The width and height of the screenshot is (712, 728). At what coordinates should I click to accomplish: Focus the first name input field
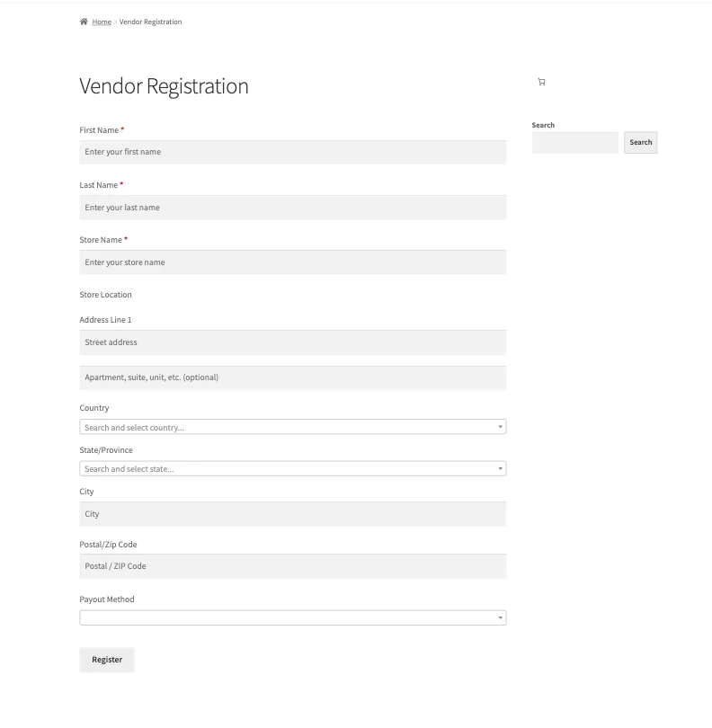tap(292, 152)
